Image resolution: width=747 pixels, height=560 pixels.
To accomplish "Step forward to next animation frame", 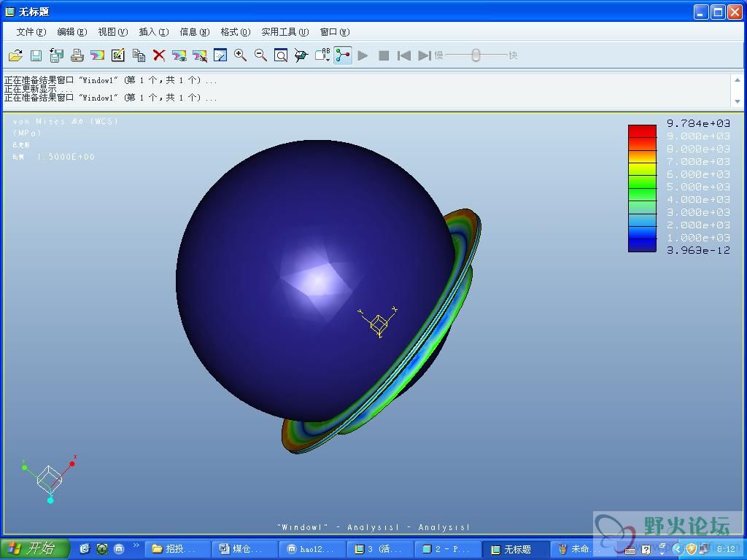I will [x=424, y=55].
